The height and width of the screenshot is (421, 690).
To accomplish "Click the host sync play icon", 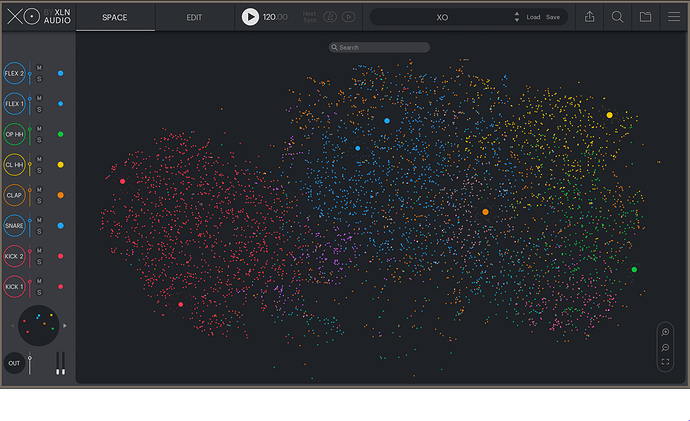I will pyautogui.click(x=349, y=17).
